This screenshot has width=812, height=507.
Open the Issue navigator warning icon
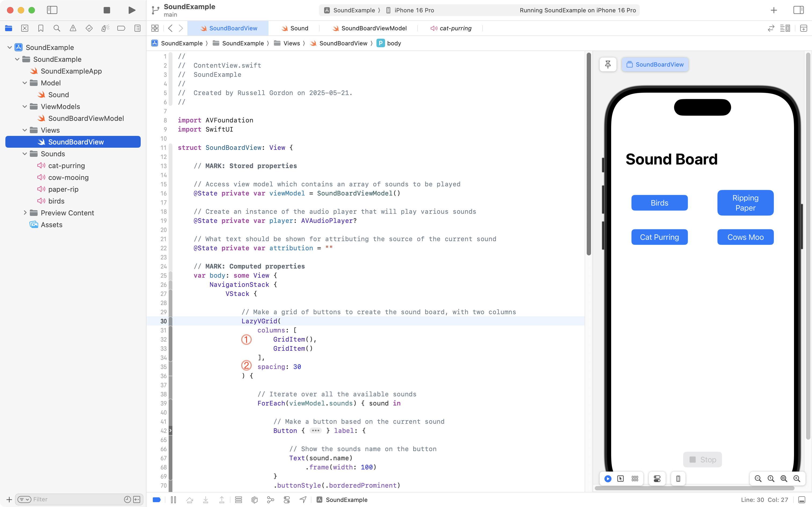pyautogui.click(x=73, y=28)
